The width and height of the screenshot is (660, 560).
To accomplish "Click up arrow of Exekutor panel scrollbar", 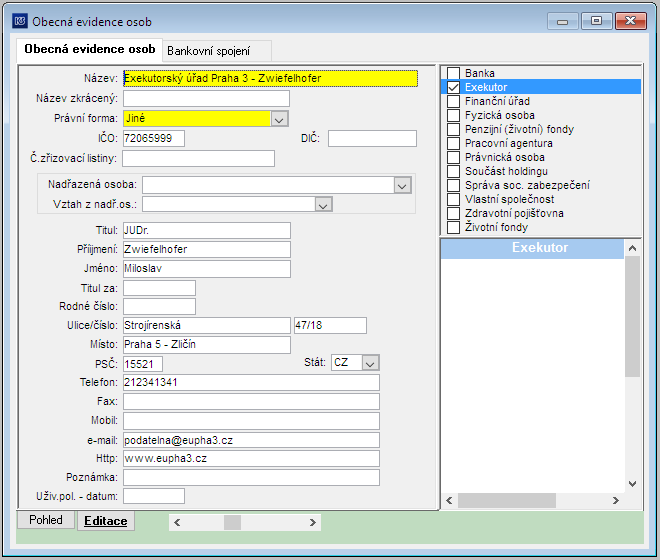I will tap(632, 248).
